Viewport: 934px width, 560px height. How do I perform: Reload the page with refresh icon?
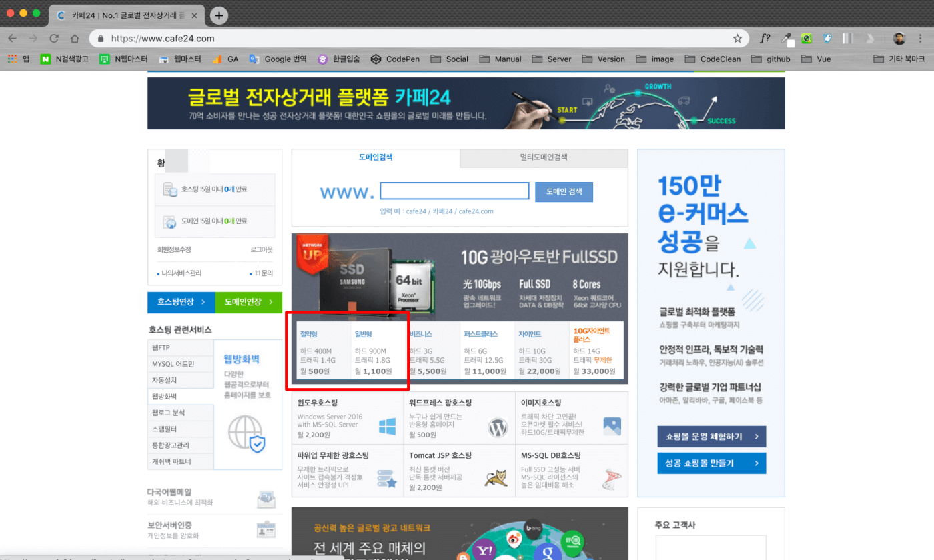54,39
